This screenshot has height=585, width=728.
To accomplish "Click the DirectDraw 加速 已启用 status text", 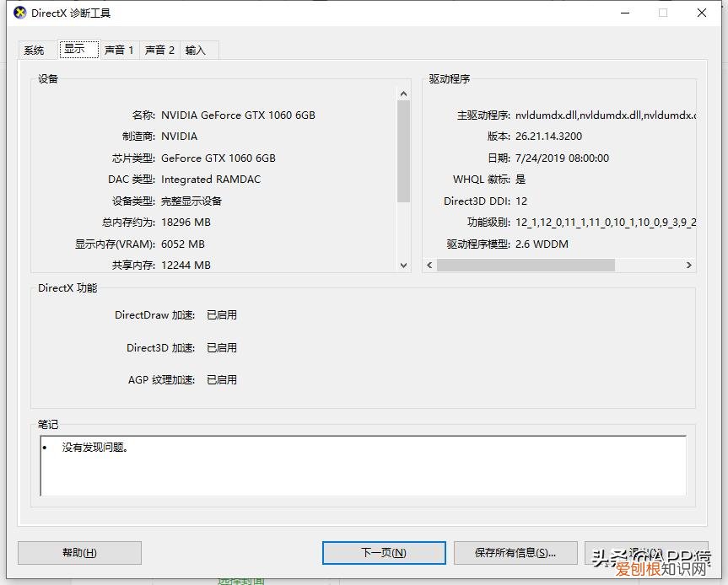I will 222,314.
